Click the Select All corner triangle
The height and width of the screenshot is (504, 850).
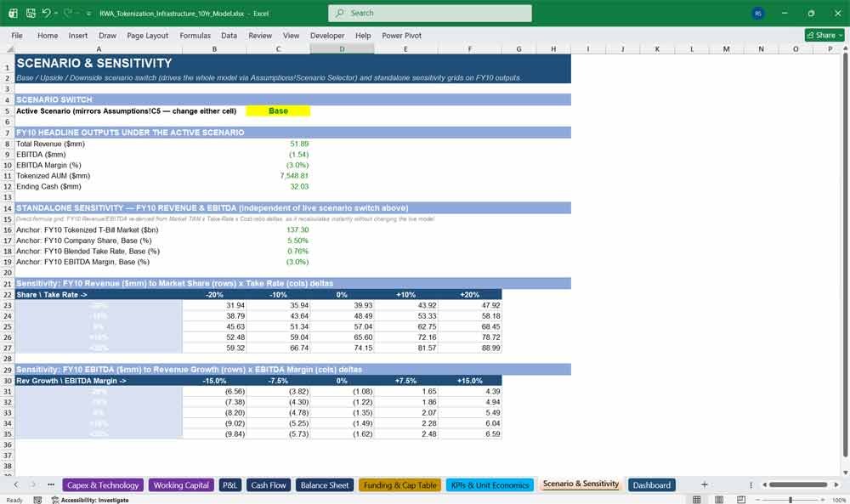[x=8, y=48]
